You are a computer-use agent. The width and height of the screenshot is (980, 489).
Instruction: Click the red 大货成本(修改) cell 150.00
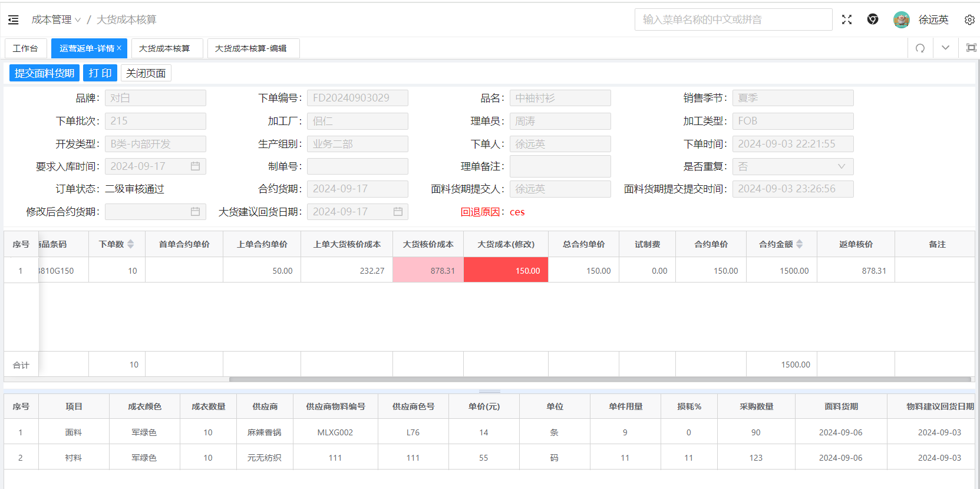pyautogui.click(x=506, y=270)
